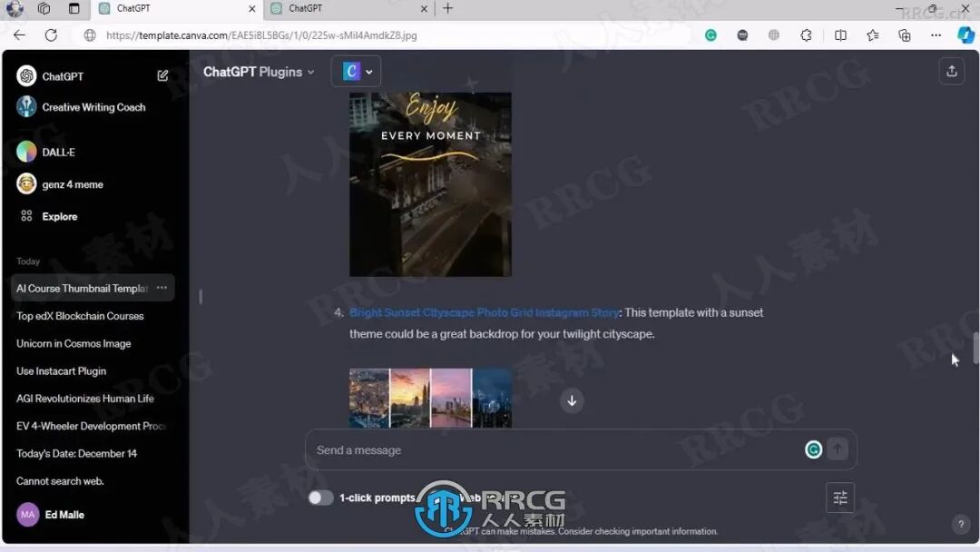Click the share chat upload icon
The height and width of the screenshot is (552, 980).
tap(951, 71)
